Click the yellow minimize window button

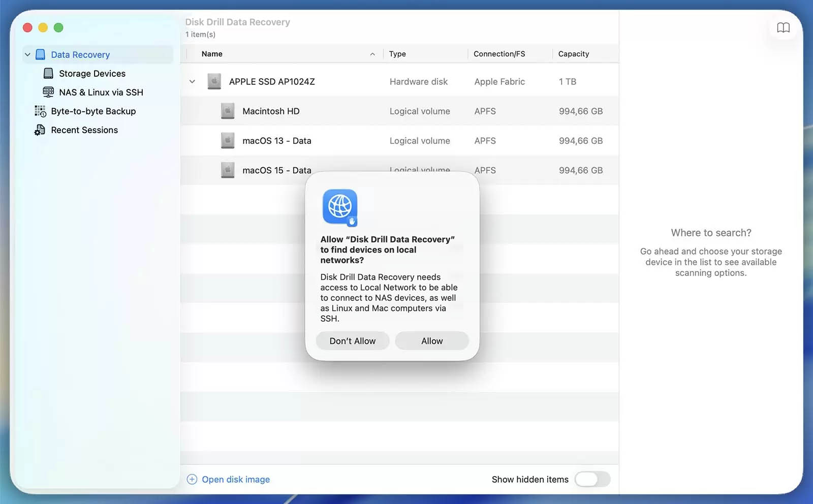[43, 27]
